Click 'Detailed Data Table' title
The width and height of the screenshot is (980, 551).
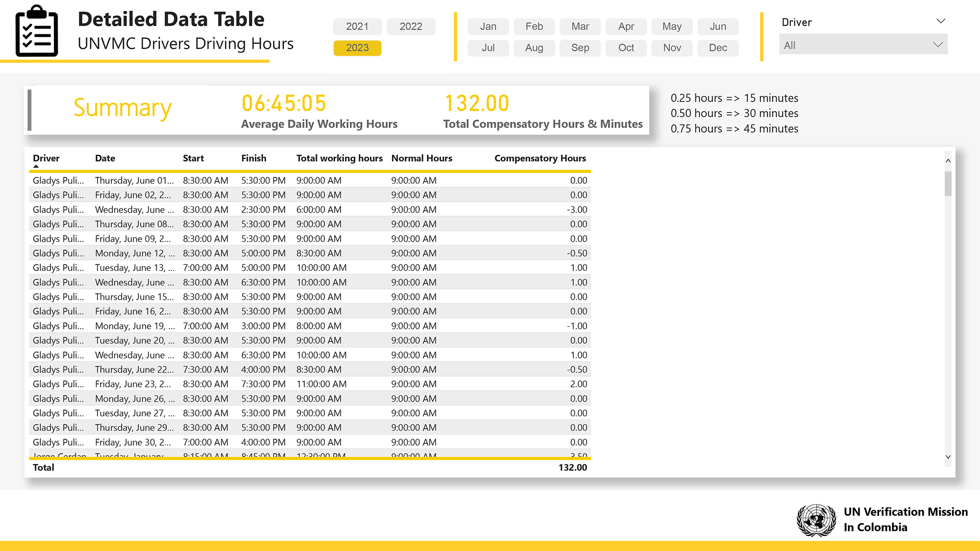171,19
